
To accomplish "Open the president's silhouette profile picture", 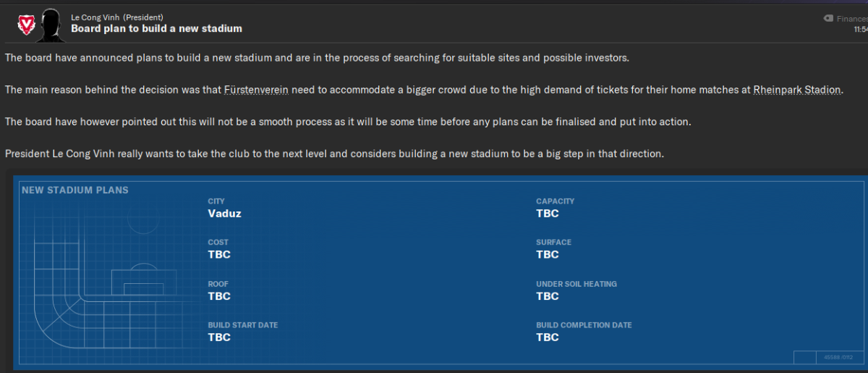I will pos(50,25).
